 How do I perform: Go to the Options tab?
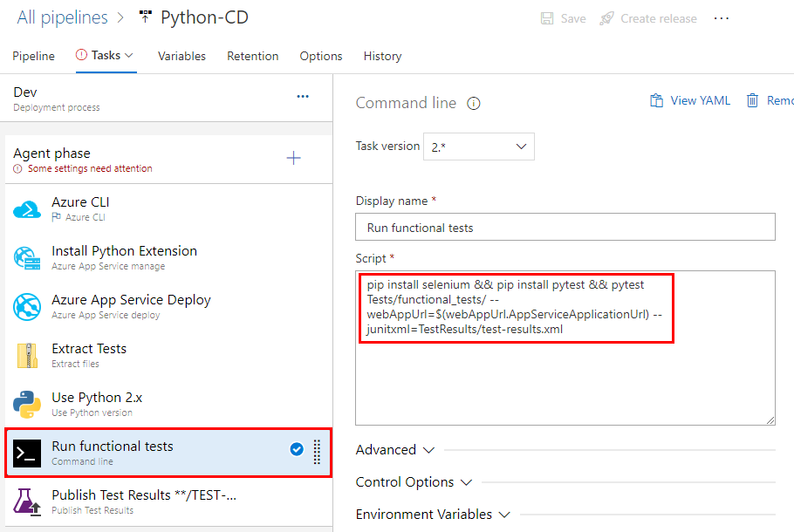(x=321, y=56)
